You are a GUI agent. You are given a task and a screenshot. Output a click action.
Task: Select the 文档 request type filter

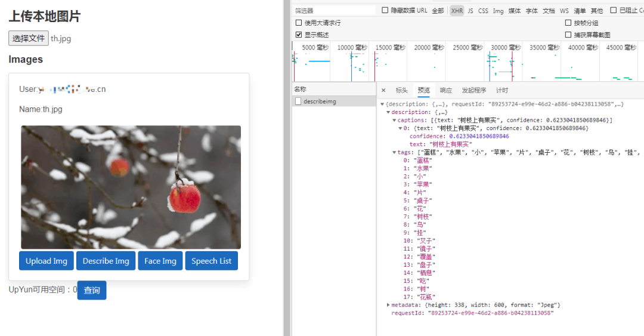549,11
